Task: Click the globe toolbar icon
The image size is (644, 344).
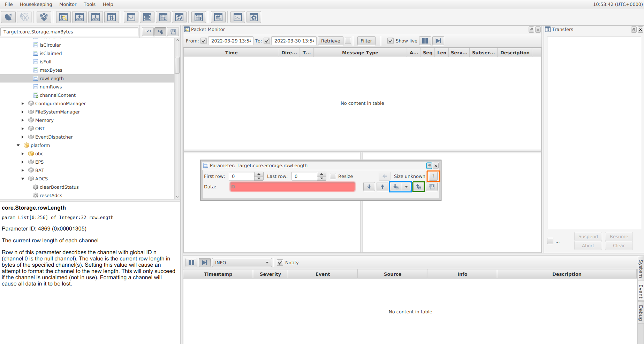Action: (179, 17)
